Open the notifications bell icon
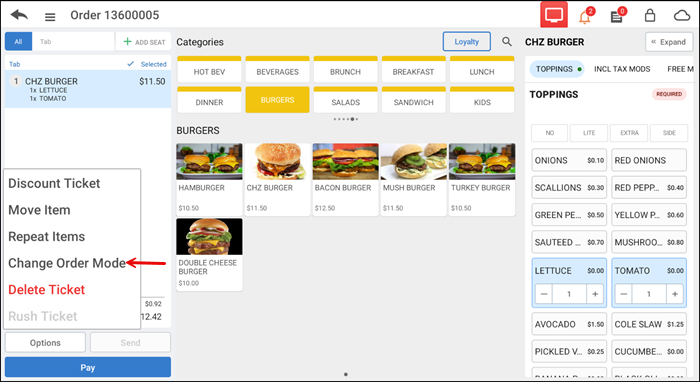Viewport: 700px width, 382px height. click(585, 17)
